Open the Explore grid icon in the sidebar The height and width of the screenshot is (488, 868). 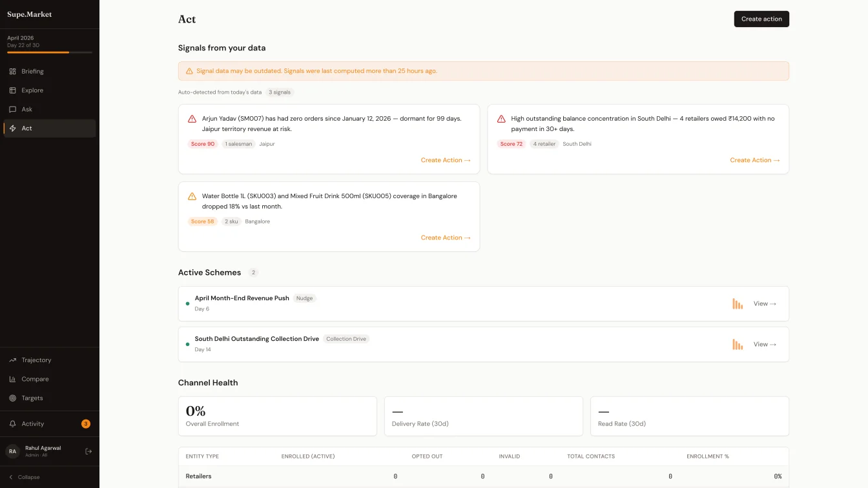(x=13, y=90)
